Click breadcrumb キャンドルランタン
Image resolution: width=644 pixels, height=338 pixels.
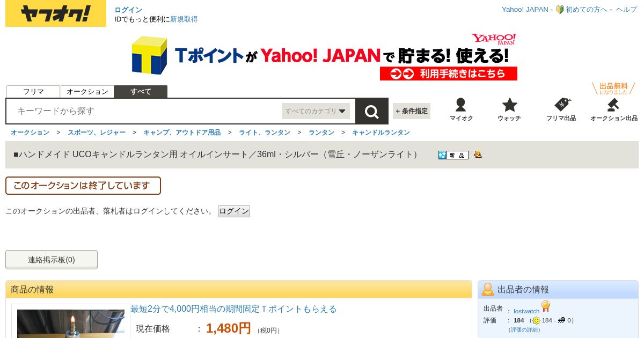(x=381, y=133)
